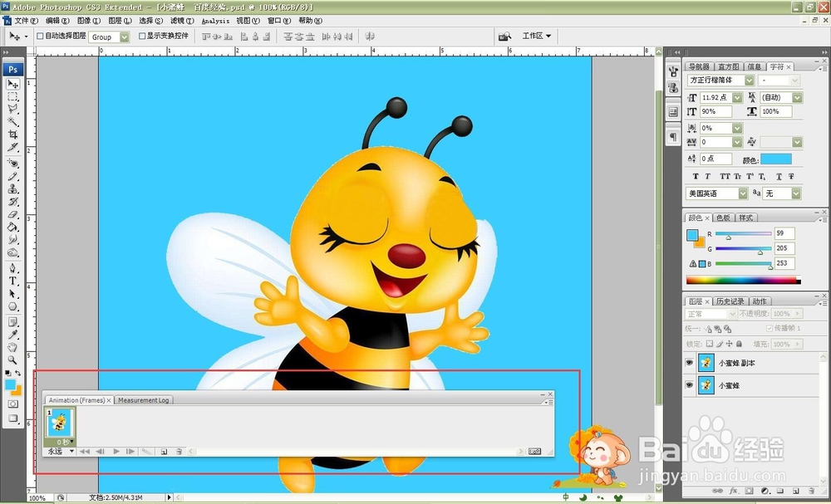Select the Dodge tool
Image resolution: width=831 pixels, height=504 pixels.
pos(12,252)
